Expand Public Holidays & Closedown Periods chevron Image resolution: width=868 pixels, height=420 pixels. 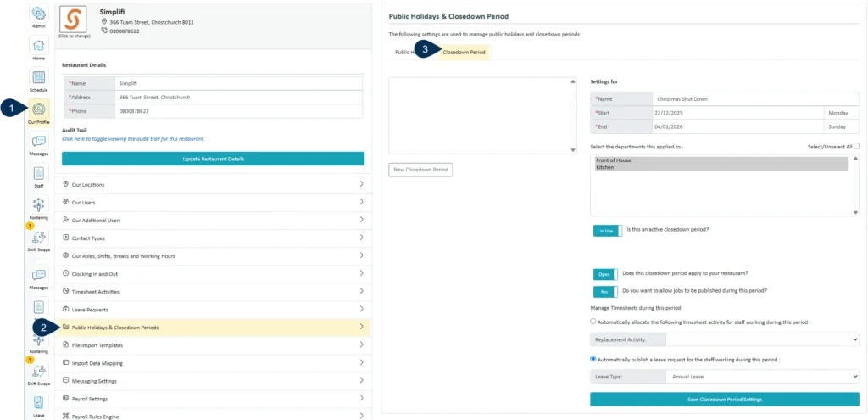pyautogui.click(x=361, y=327)
